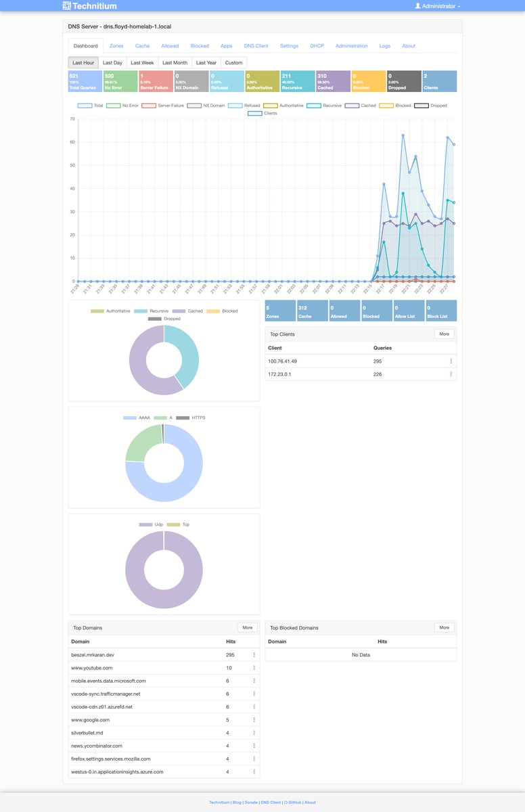The height and width of the screenshot is (812, 525).
Task: Open options for vscode-sync.trafficmanager.net
Action: 254,694
